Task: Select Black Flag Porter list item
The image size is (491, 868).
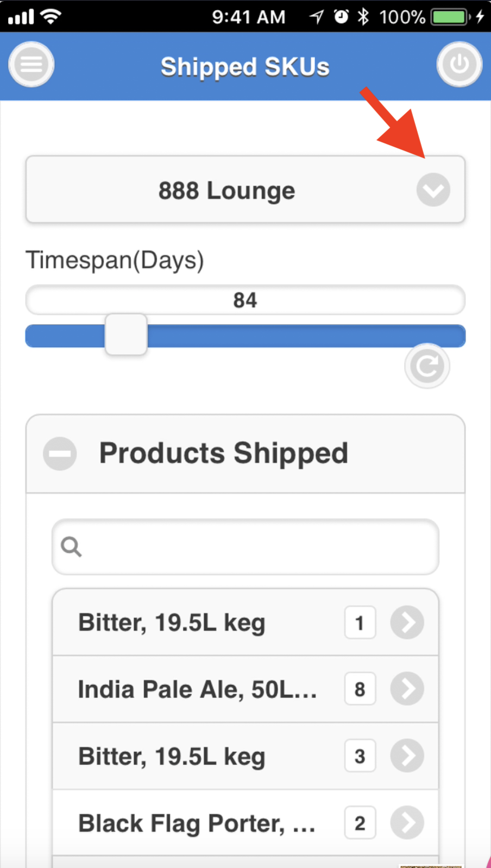Action: point(197,823)
